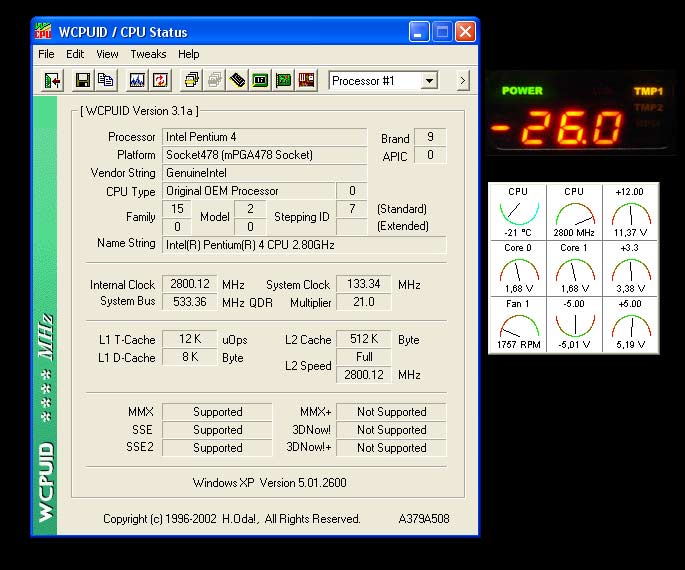Click the +12.00 voltage gauge
685x570 pixels.
point(630,212)
